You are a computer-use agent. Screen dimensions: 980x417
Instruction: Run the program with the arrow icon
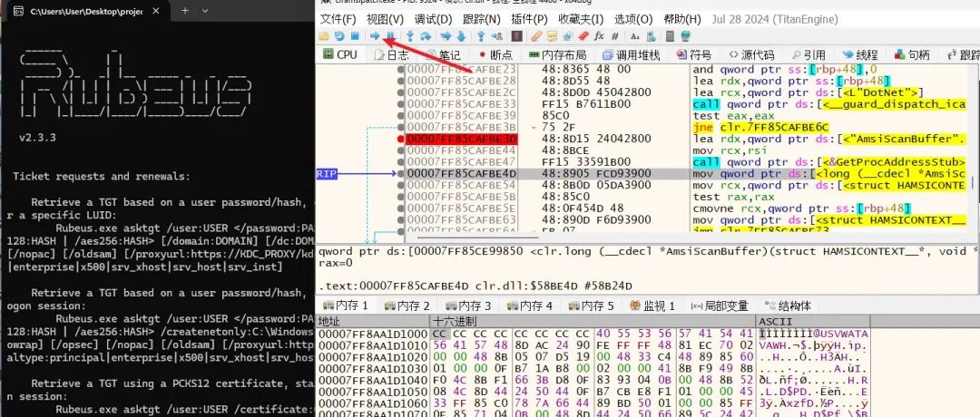tap(375, 35)
